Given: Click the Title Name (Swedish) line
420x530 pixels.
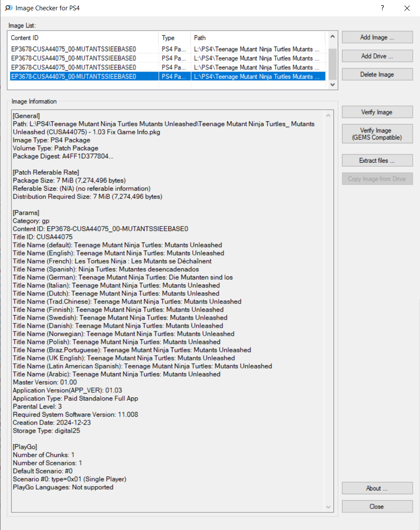Looking at the screenshot, I should tap(120, 318).
